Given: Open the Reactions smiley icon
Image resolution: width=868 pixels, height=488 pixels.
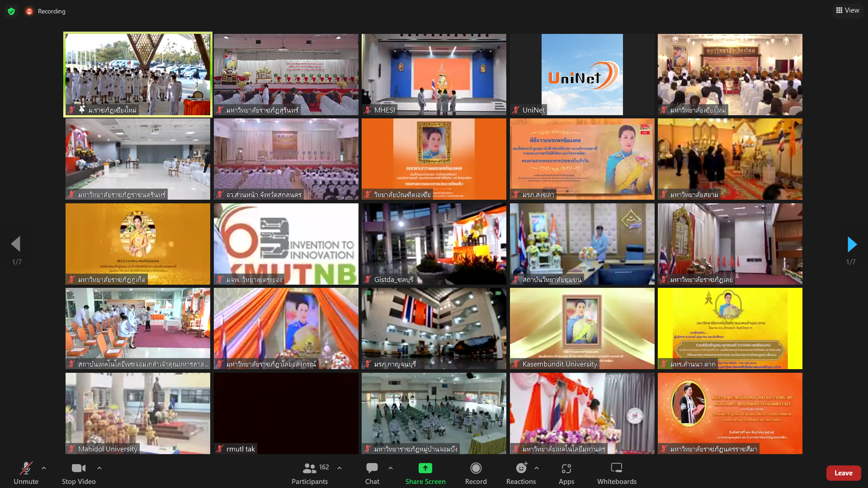Looking at the screenshot, I should [521, 469].
